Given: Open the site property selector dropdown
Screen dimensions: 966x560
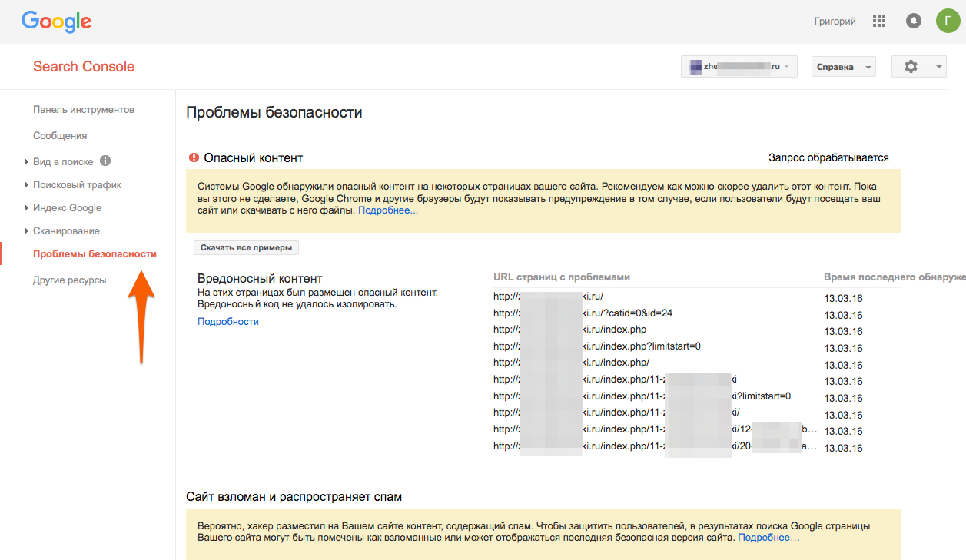Looking at the screenshot, I should tap(739, 67).
